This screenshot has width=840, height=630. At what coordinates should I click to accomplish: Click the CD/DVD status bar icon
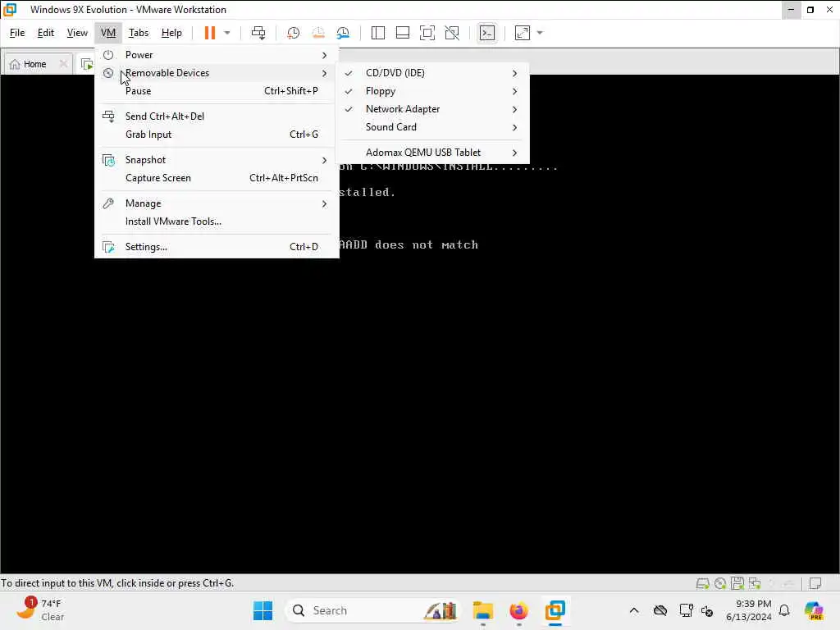coord(720,583)
